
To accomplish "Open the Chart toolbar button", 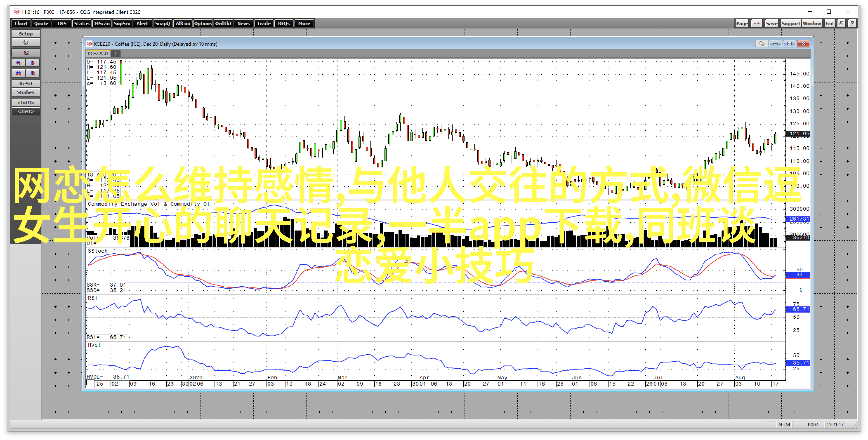I will [21, 24].
